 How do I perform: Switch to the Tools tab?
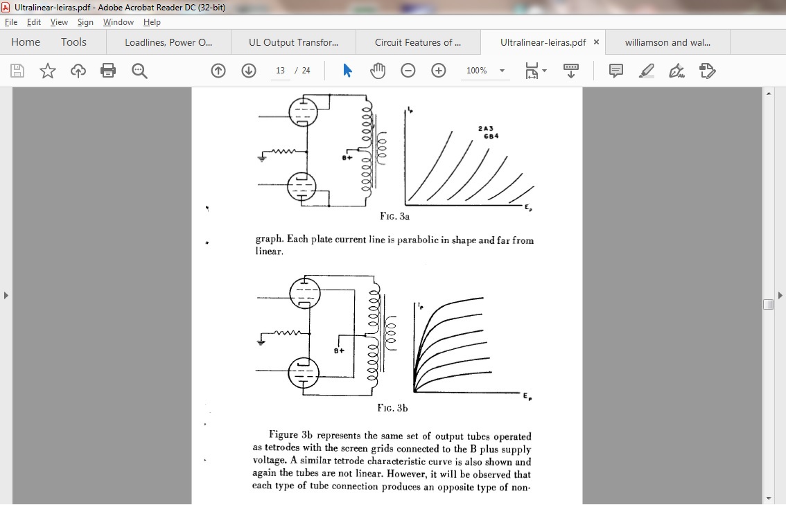click(73, 42)
